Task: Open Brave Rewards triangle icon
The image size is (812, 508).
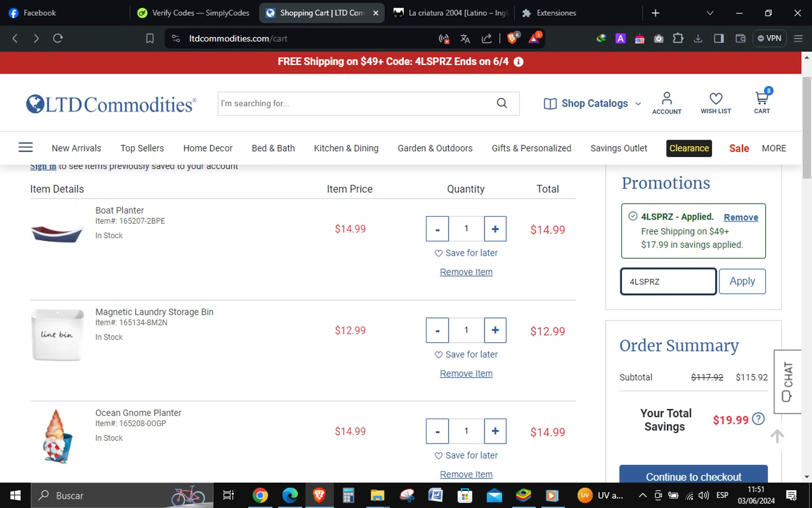Action: click(534, 38)
